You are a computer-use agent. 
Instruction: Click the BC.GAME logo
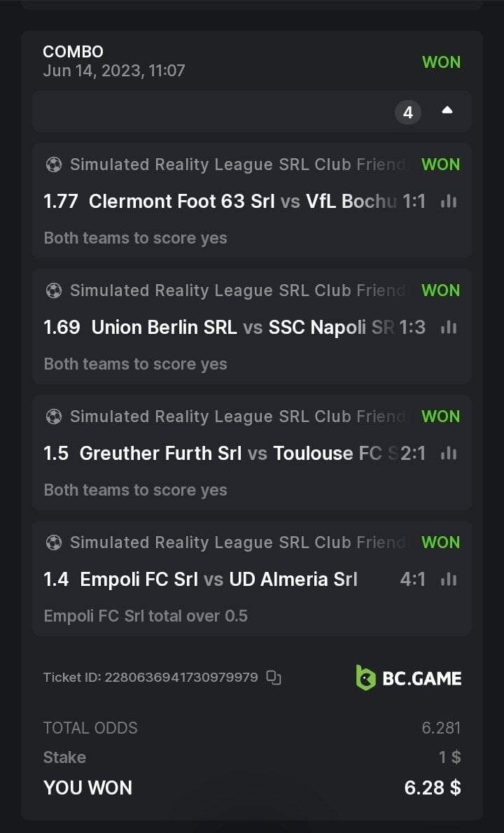click(409, 678)
